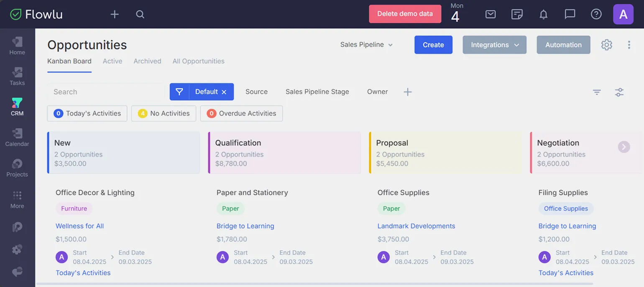Open Projects from the sidebar
Screen dimensions: 644x287
(x=17, y=168)
